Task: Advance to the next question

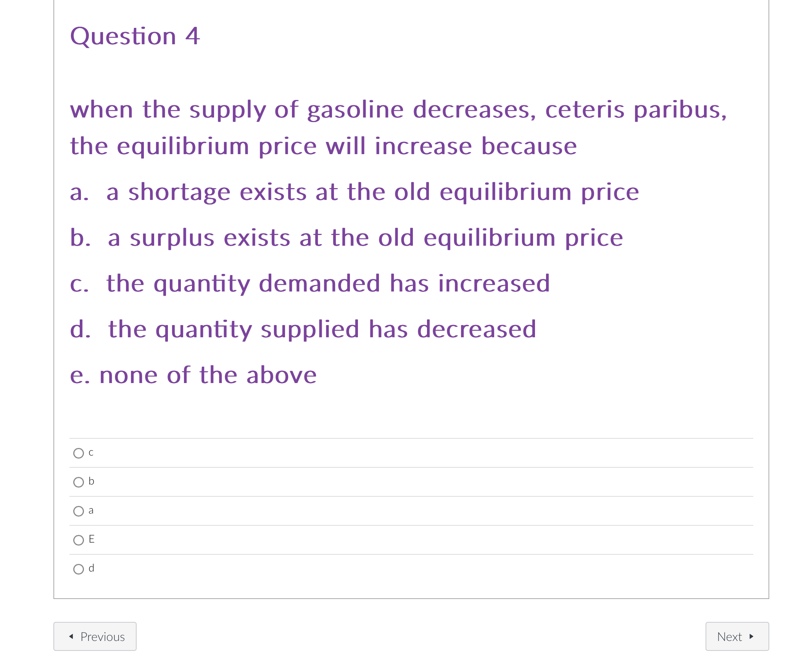Action: click(x=736, y=636)
